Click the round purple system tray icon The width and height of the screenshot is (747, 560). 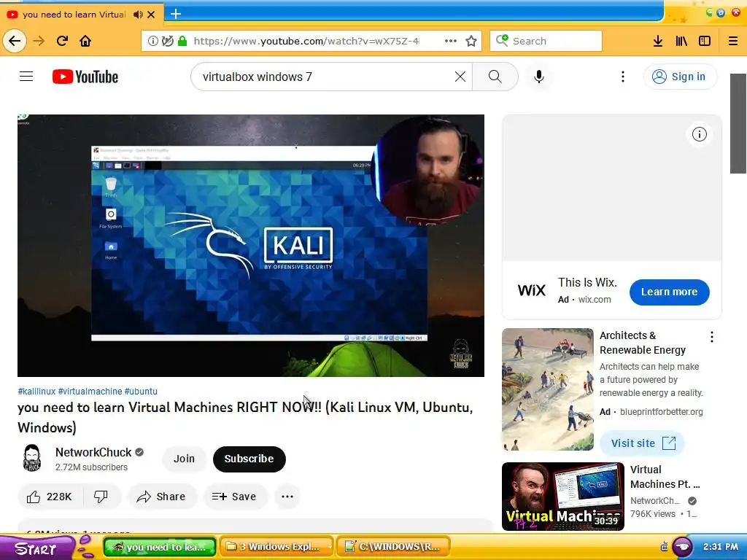(x=683, y=547)
